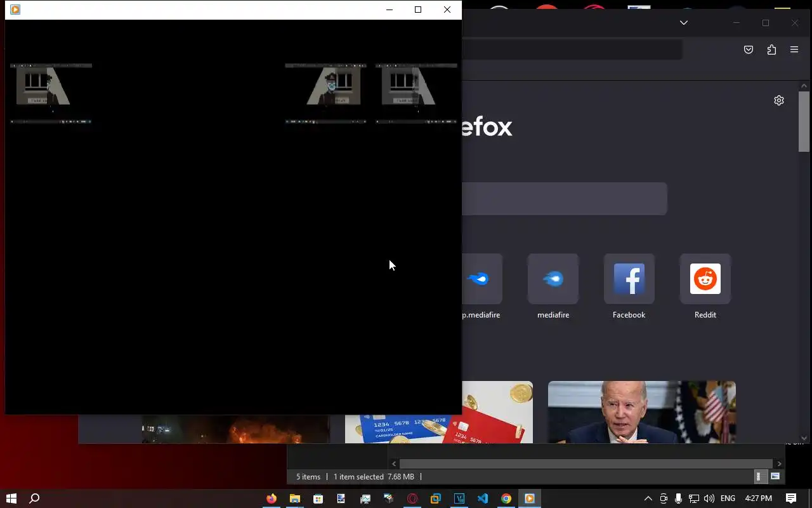Viewport: 812px width, 508px height.
Task: Click the media player icon in the title bar
Action: (x=15, y=10)
